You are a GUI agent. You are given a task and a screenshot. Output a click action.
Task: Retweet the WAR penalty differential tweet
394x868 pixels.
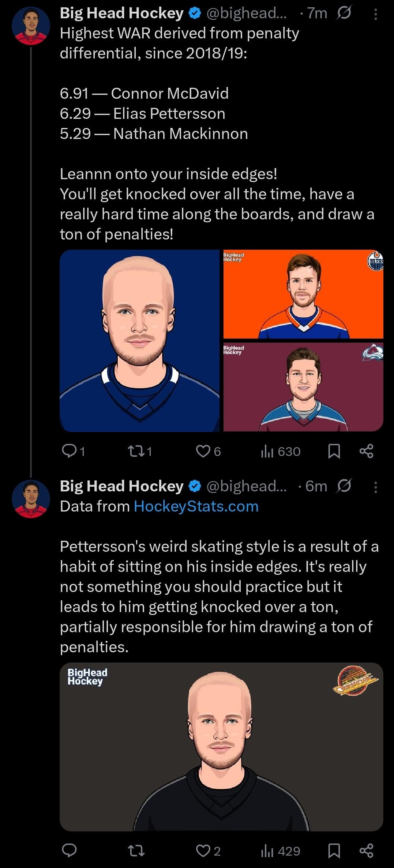(x=136, y=451)
